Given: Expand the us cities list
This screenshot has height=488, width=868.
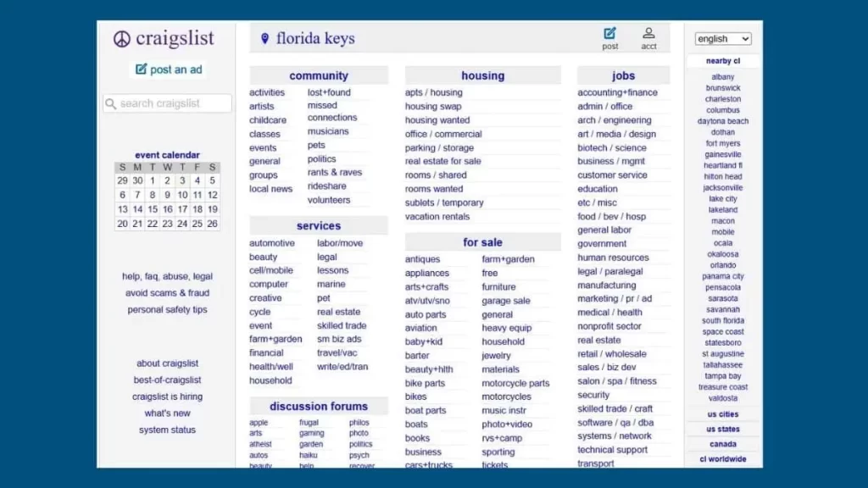Looking at the screenshot, I should click(x=722, y=414).
